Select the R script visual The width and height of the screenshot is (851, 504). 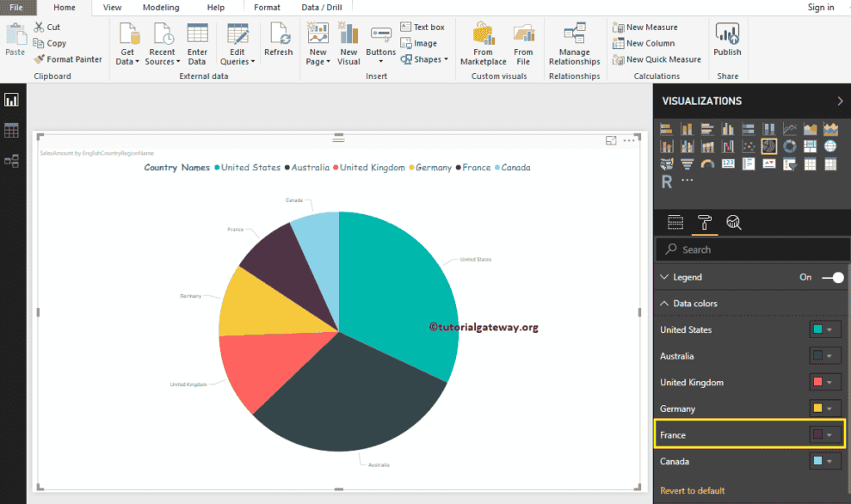tap(666, 181)
